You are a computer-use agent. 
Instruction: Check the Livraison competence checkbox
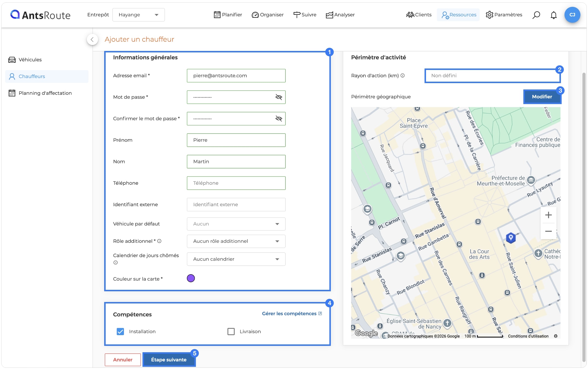[231, 331]
